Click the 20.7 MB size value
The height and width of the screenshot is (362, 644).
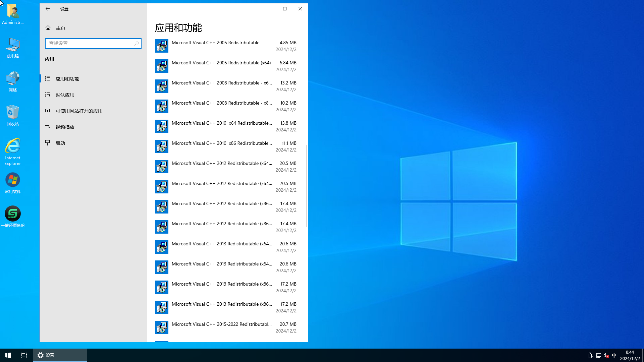288,324
